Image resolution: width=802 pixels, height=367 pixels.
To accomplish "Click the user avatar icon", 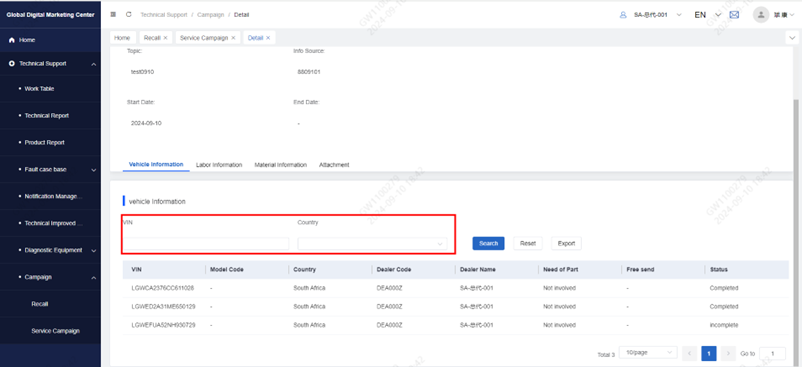I will coord(761,15).
